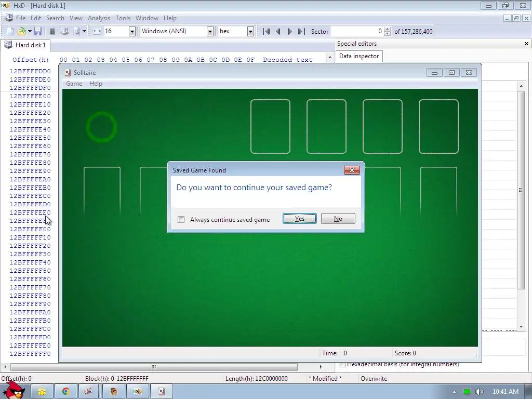Open the HxD Help menu
532x399 pixels.
(170, 18)
